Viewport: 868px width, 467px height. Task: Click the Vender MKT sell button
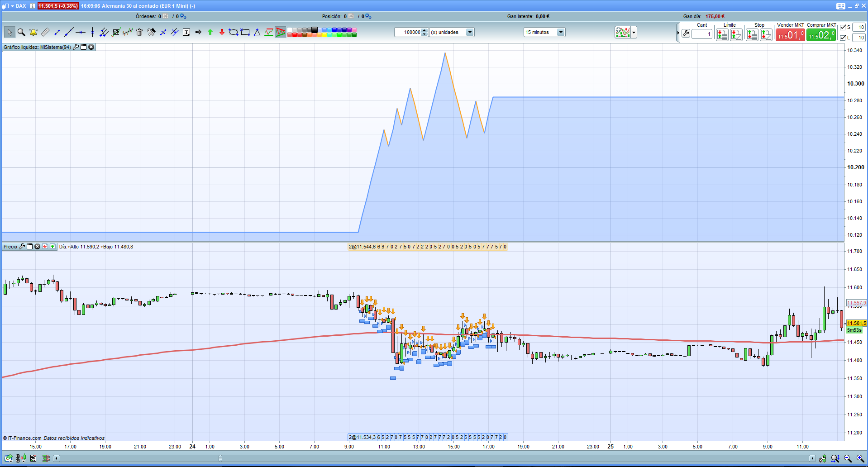click(790, 35)
